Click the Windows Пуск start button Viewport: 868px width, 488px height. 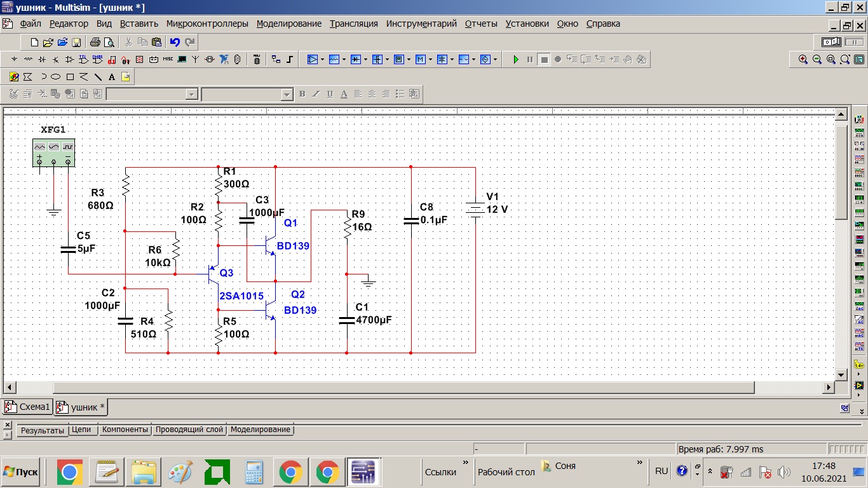(x=21, y=472)
